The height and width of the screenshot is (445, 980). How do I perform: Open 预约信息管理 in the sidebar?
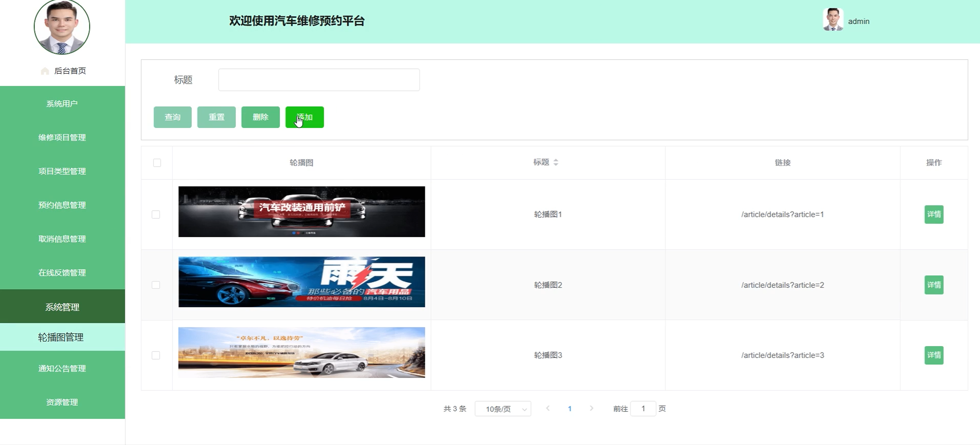coord(62,205)
